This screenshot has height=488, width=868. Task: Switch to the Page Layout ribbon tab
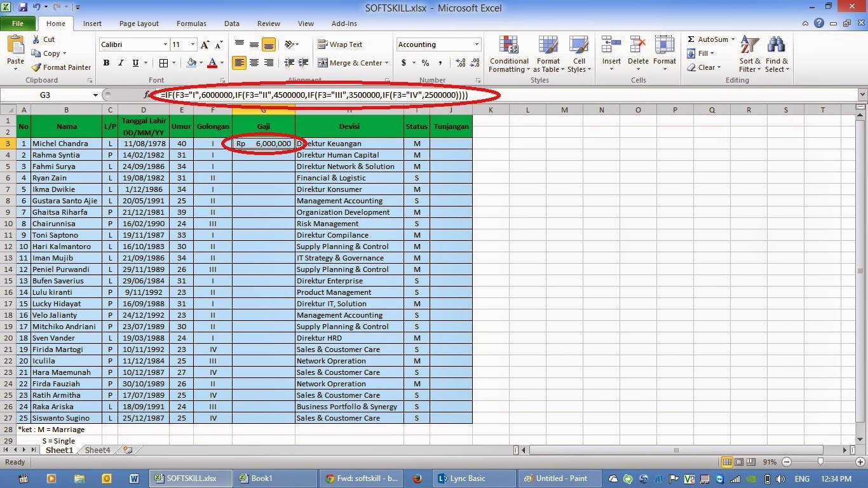point(139,23)
